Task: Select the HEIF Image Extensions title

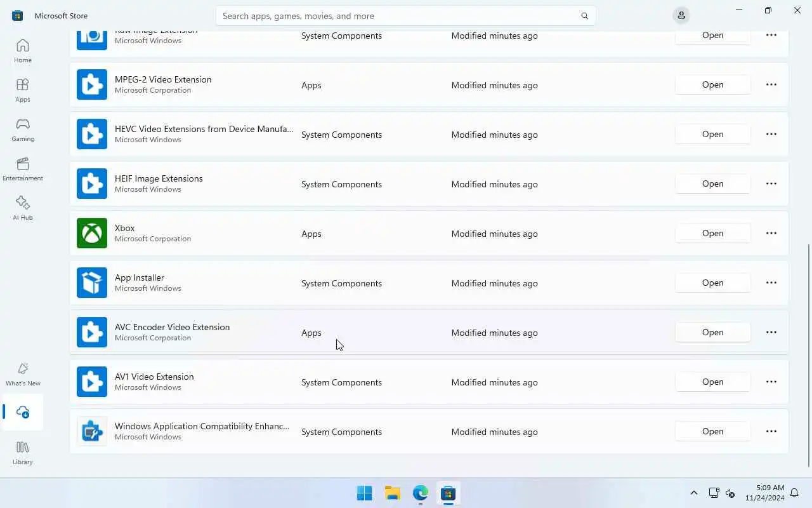Action: coord(159,178)
